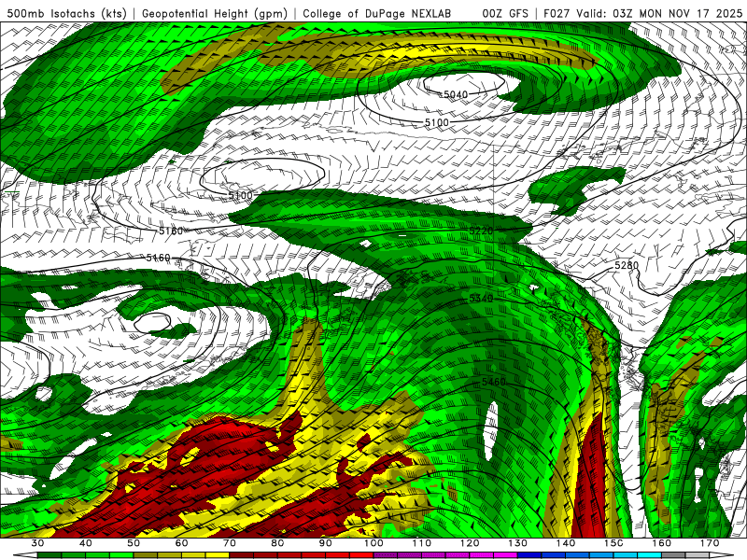Click the 5220 height contour label
747x560 pixels.
coord(481,231)
